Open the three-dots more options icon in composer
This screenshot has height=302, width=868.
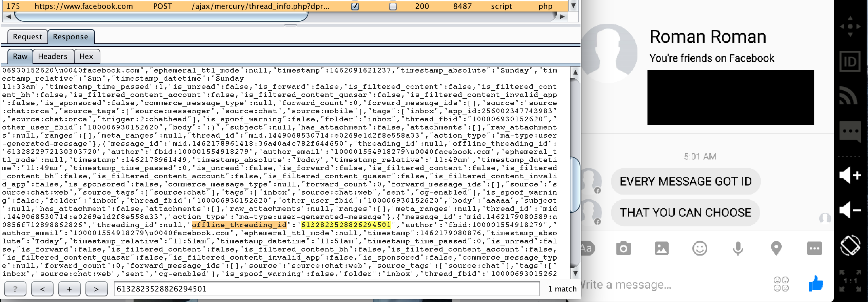[x=814, y=248]
